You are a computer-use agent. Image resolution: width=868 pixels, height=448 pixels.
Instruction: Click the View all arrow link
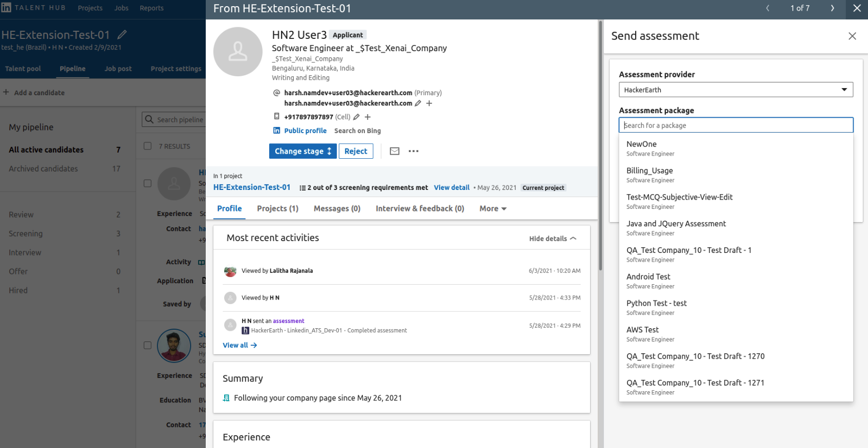[240, 346]
